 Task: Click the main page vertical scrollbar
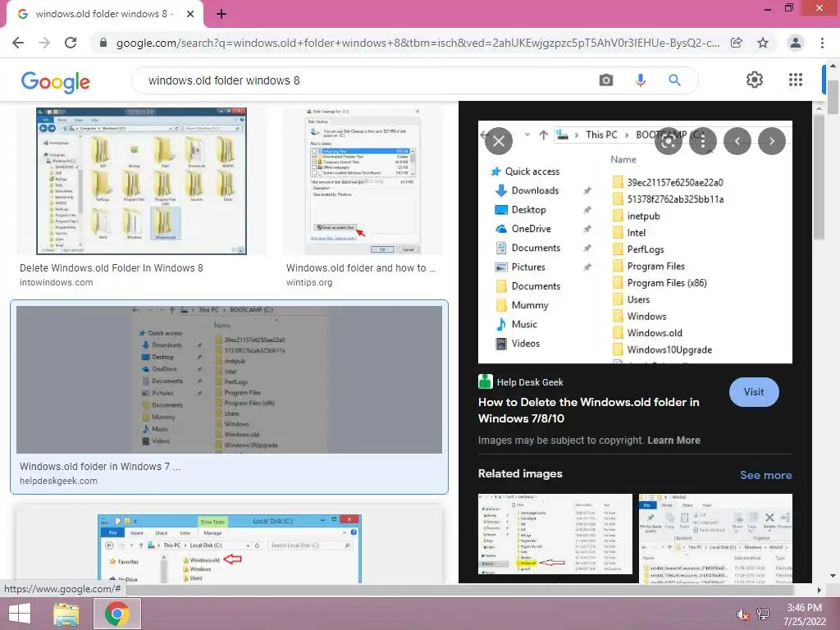pyautogui.click(x=833, y=97)
